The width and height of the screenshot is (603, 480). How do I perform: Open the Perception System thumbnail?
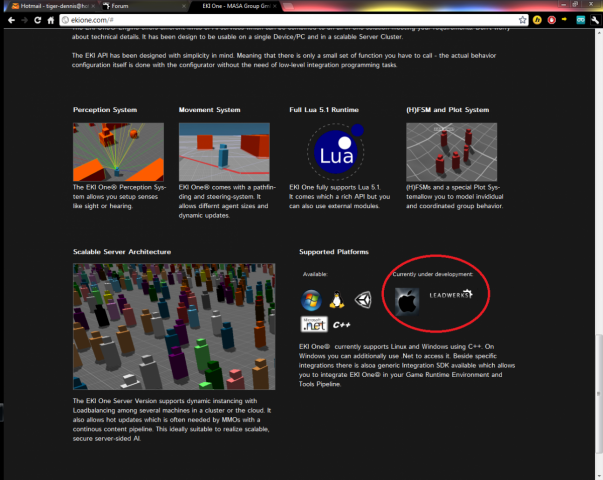tap(118, 152)
